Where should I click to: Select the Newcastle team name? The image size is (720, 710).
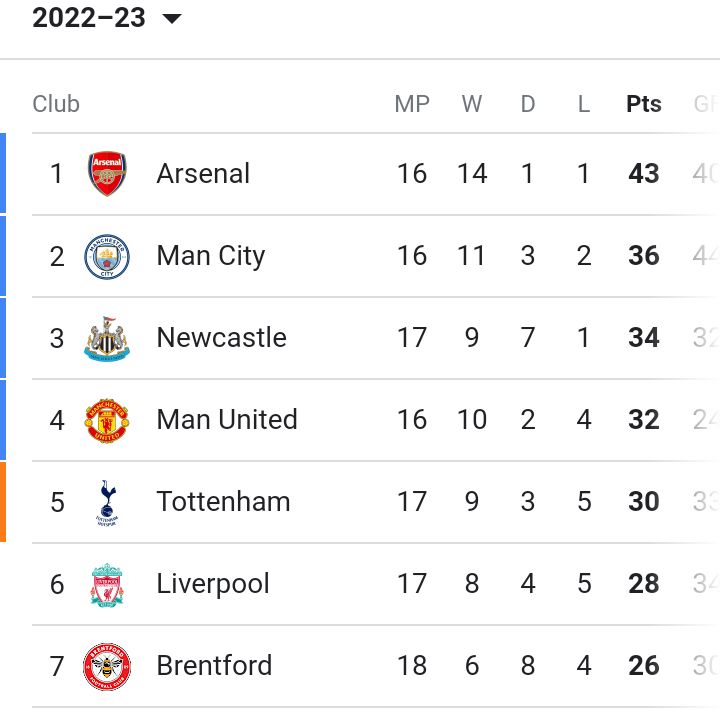(221, 338)
